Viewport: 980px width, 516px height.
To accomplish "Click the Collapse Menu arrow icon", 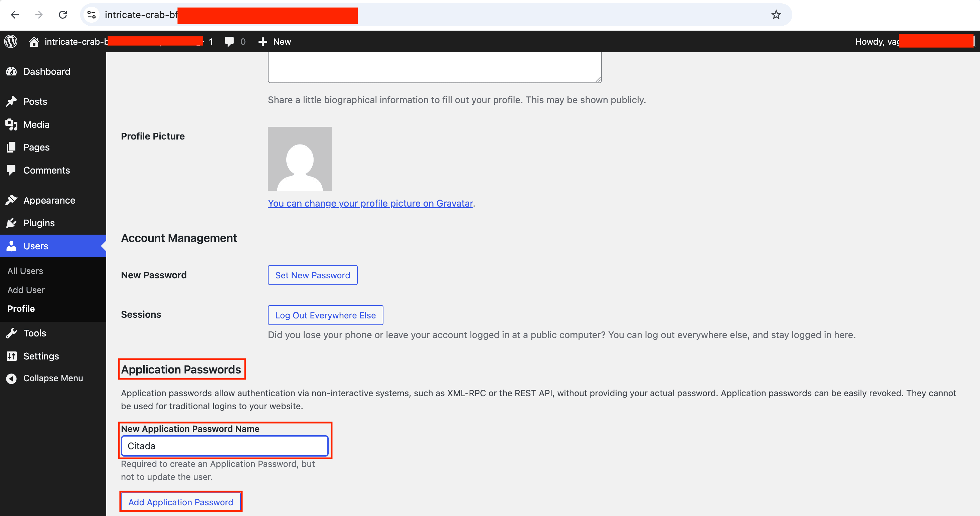I will click(x=11, y=378).
